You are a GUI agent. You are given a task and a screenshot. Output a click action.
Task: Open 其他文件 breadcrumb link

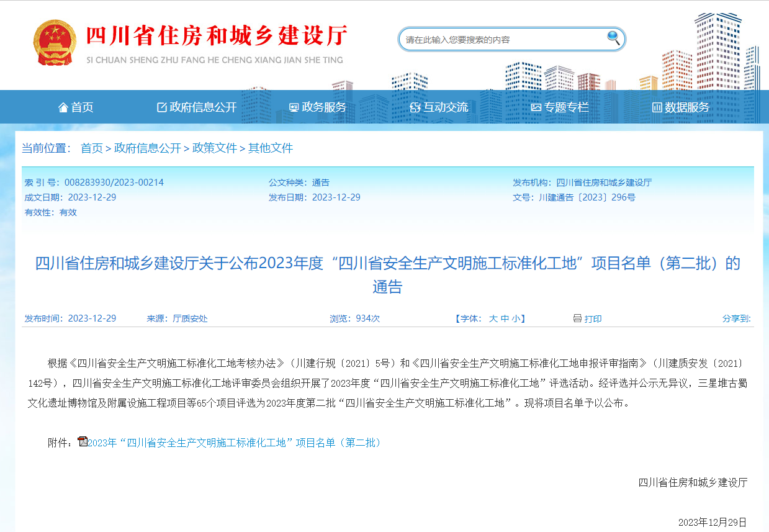click(x=271, y=148)
